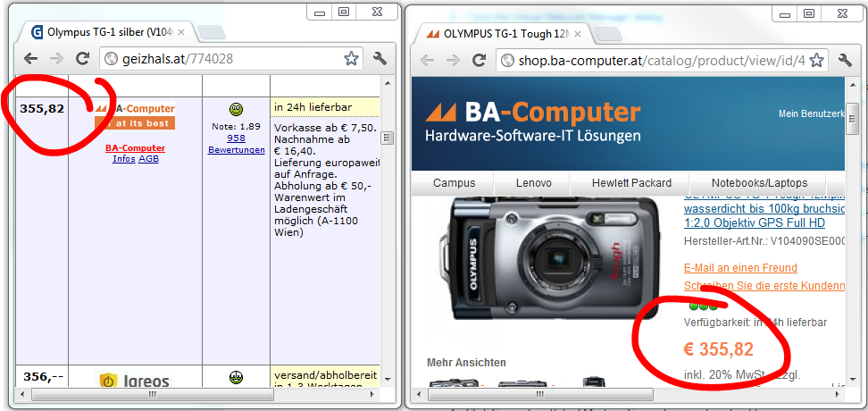The image size is (868, 411).
Task: Open the Campus menu item
Action: pos(455,183)
